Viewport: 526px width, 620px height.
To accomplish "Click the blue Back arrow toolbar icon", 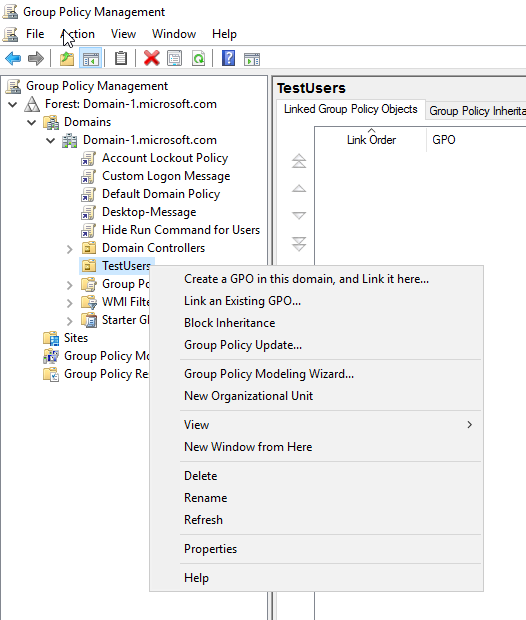I will pos(13,59).
